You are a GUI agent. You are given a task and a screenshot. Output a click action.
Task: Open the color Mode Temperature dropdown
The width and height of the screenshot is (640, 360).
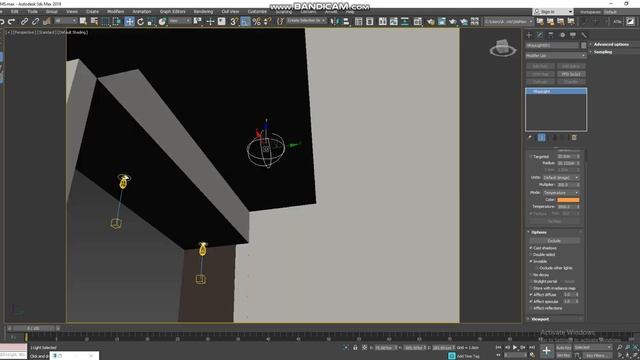point(561,192)
